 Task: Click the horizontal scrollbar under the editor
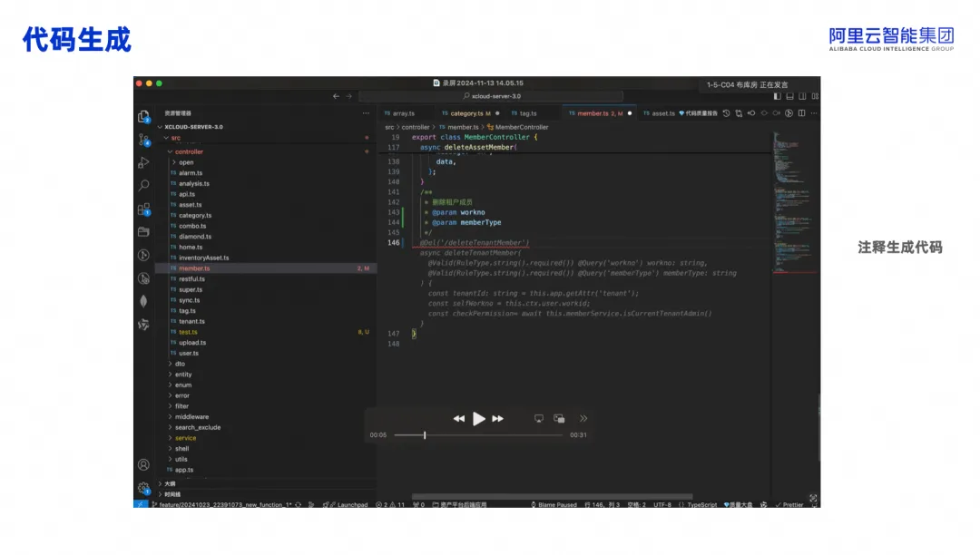[552, 497]
